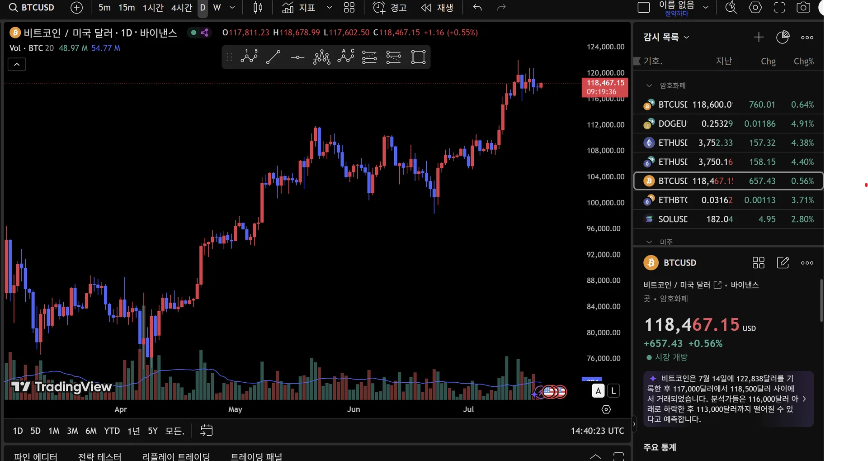868x461 pixels.
Task: Open the 지표 indicators dialog
Action: click(298, 8)
